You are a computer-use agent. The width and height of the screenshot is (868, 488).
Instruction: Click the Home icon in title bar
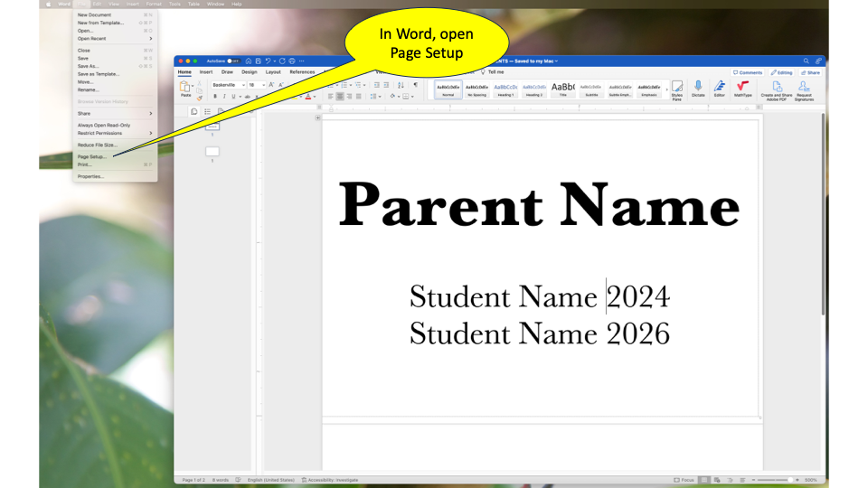[x=249, y=61]
